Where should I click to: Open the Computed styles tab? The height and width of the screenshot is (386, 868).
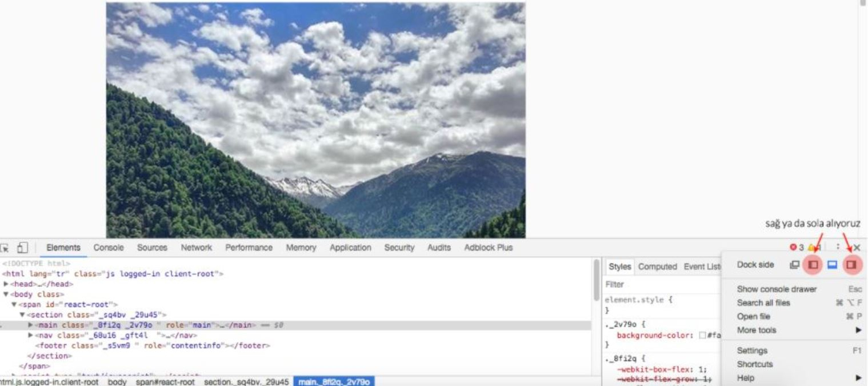click(x=657, y=266)
